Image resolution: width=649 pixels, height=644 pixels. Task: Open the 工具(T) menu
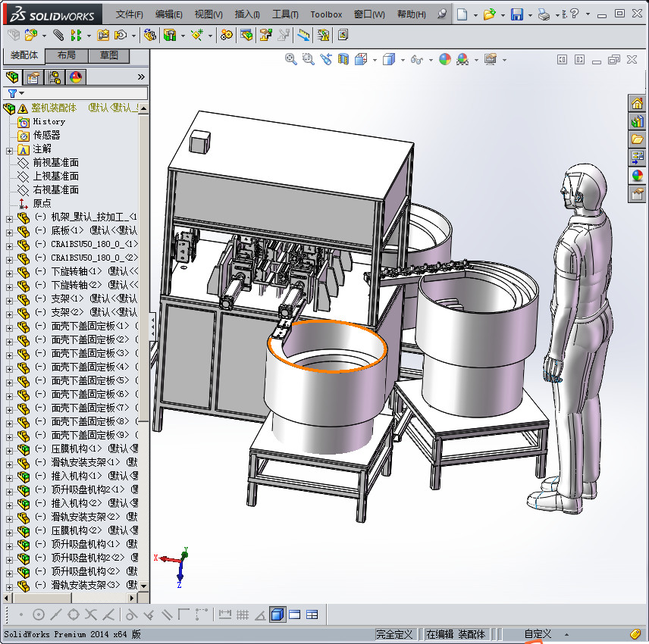[285, 14]
